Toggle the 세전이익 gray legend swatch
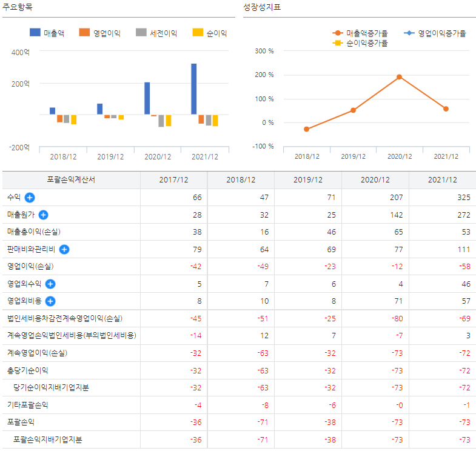 (x=141, y=33)
